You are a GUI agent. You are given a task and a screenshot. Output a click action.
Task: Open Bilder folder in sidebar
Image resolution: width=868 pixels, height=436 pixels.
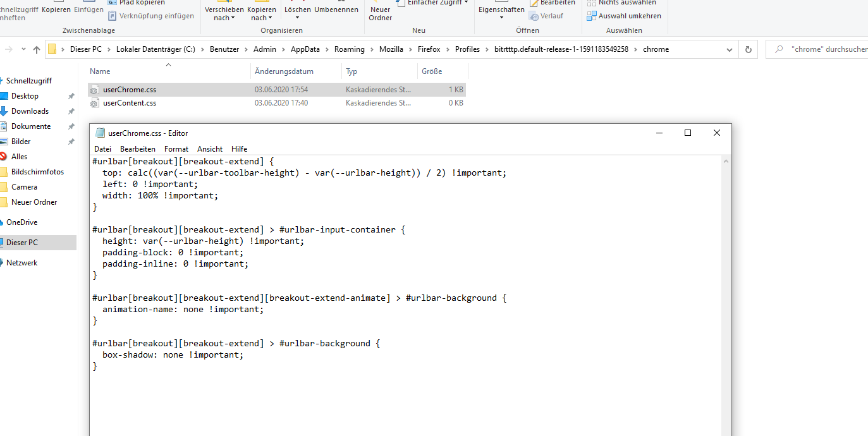[x=21, y=142]
